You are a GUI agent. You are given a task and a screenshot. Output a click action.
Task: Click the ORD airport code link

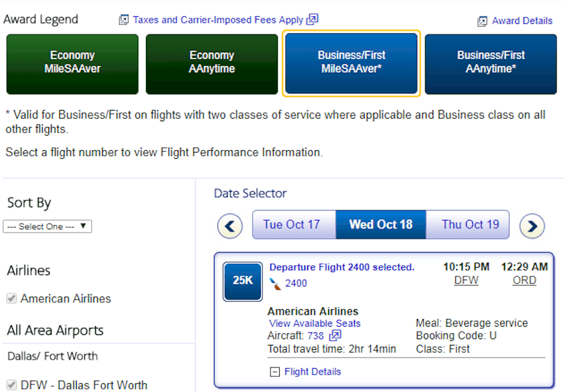point(524,280)
